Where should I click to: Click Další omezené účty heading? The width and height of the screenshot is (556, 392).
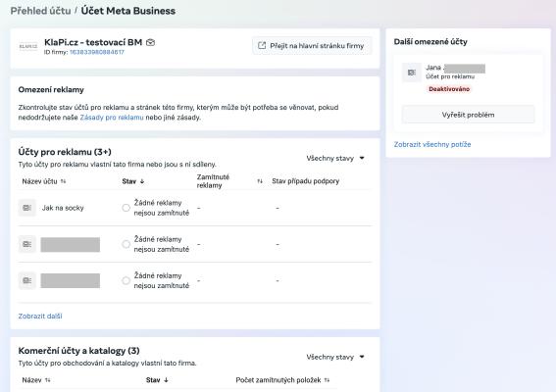pos(430,42)
